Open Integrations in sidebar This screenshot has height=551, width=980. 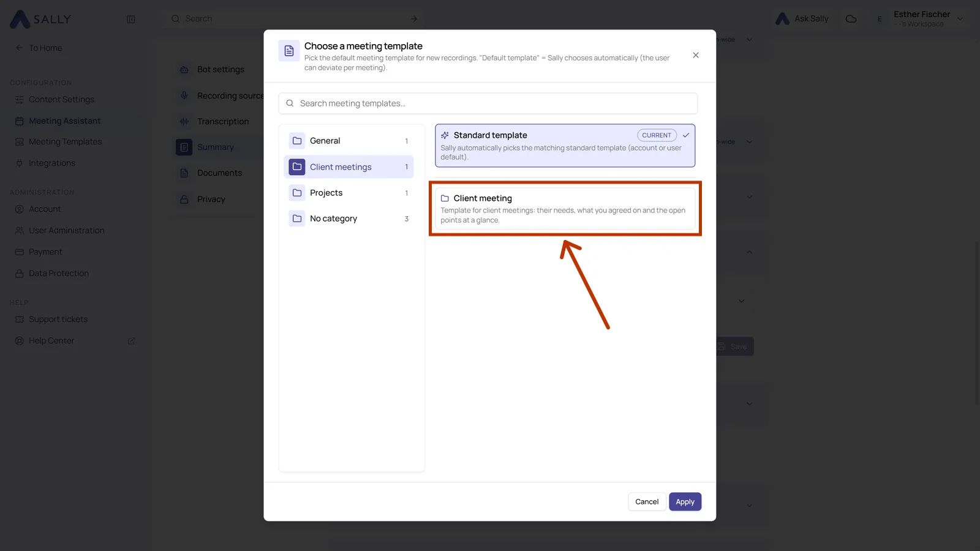click(x=51, y=163)
